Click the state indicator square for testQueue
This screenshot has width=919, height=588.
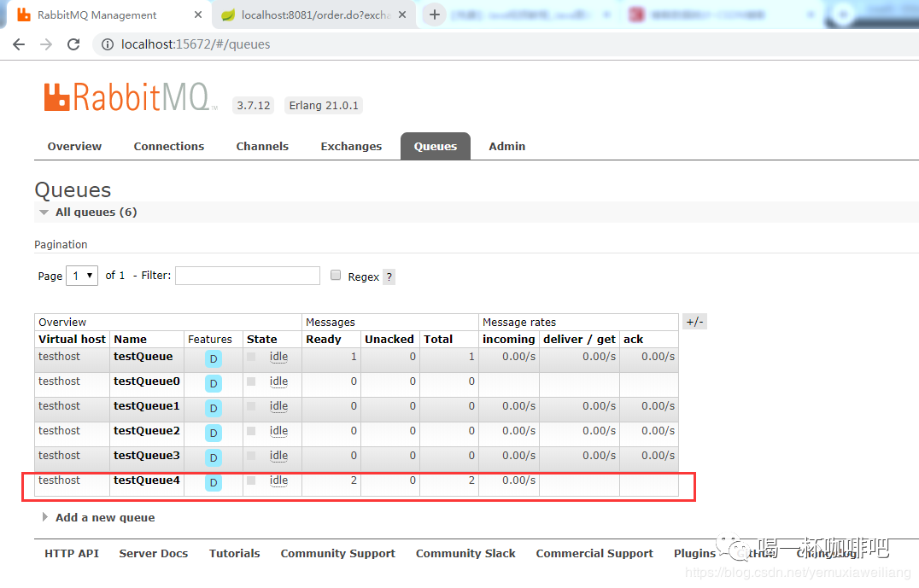click(251, 357)
